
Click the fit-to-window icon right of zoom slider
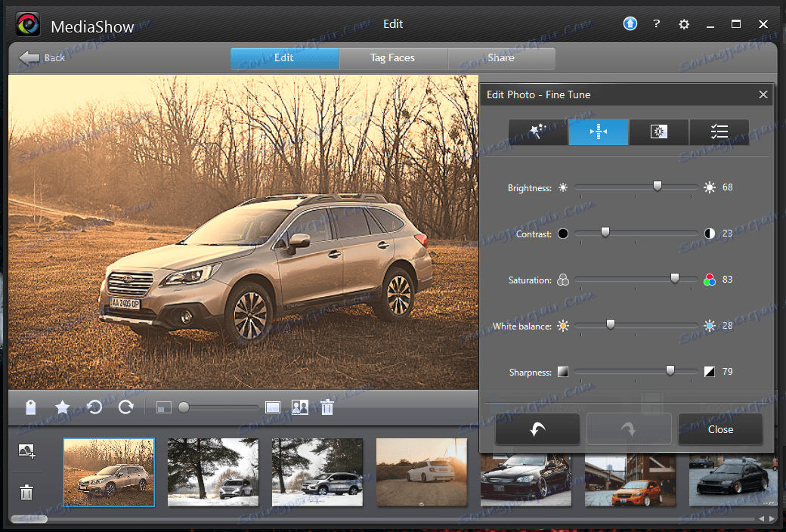coord(273,408)
